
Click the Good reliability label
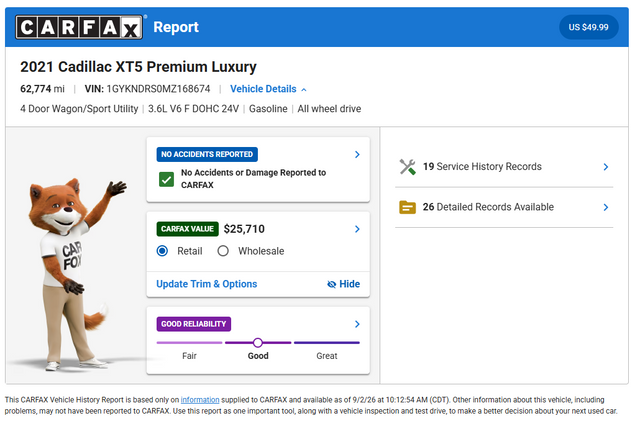(258, 356)
